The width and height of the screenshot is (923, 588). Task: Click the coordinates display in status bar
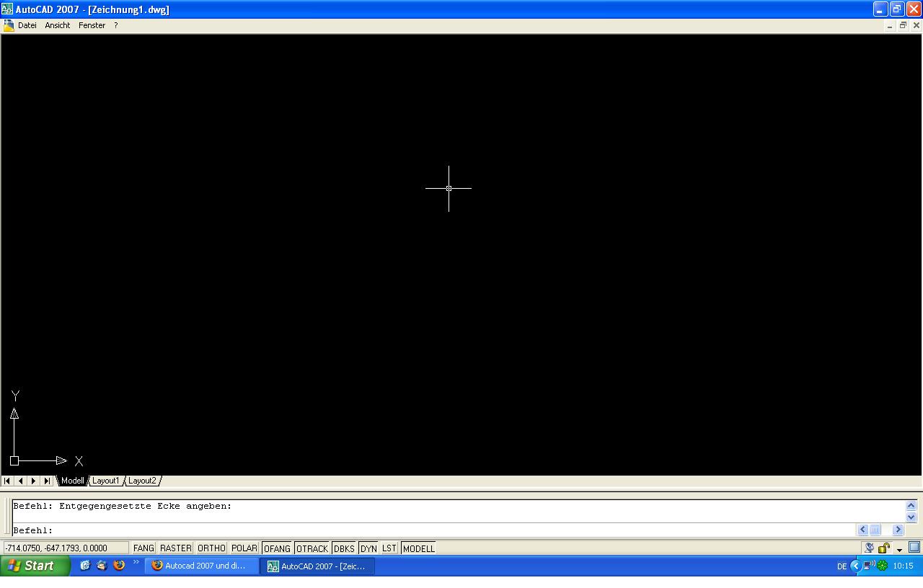pos(66,548)
